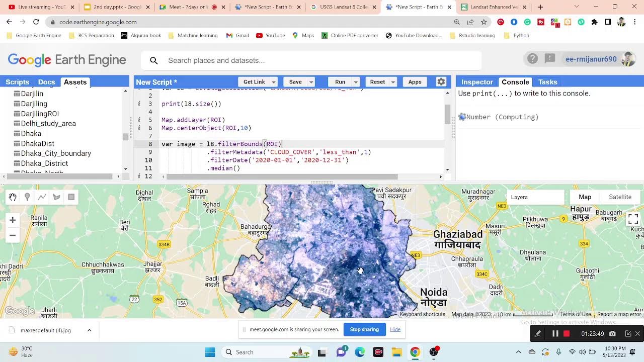Open the feedback icon next to help
The image size is (644, 362).
[550, 59]
